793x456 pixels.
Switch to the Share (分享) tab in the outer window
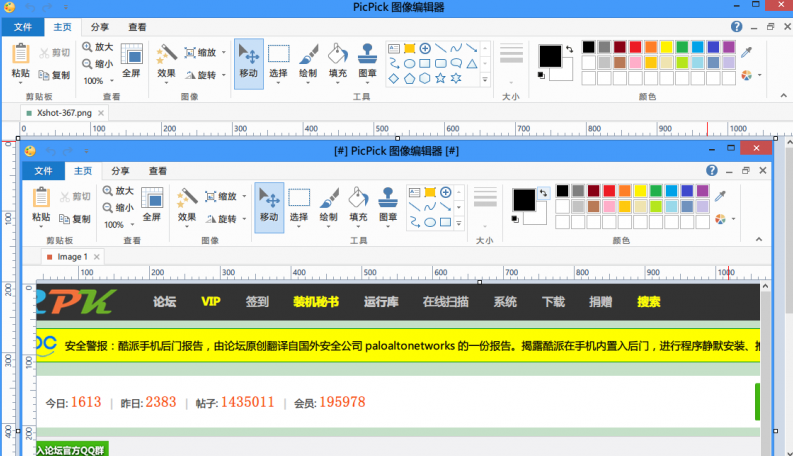coord(100,27)
